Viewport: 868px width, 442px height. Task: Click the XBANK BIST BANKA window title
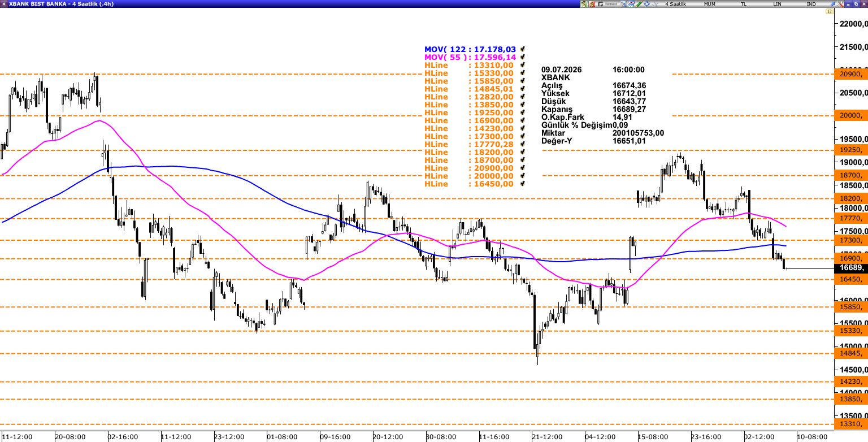tap(61, 4)
